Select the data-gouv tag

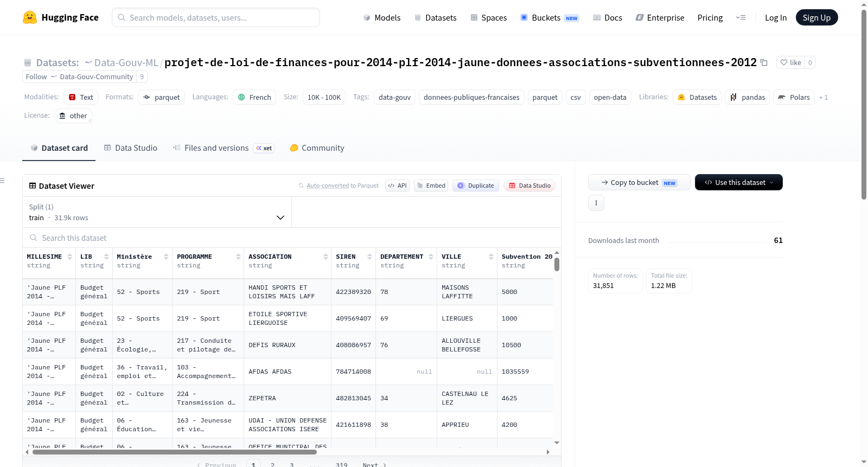pos(394,97)
